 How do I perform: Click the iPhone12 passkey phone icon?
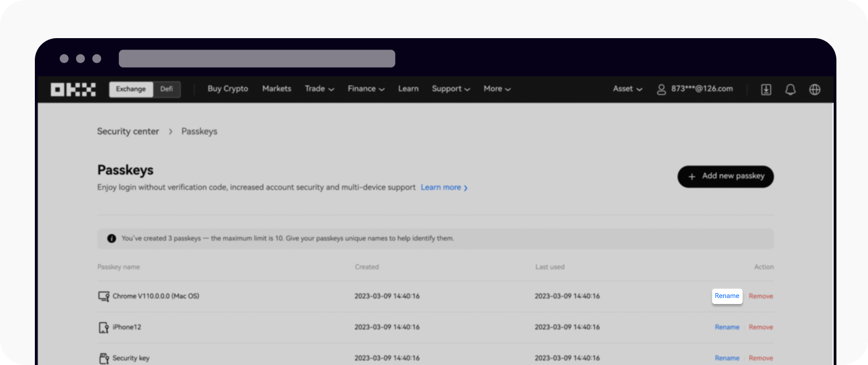coord(103,327)
